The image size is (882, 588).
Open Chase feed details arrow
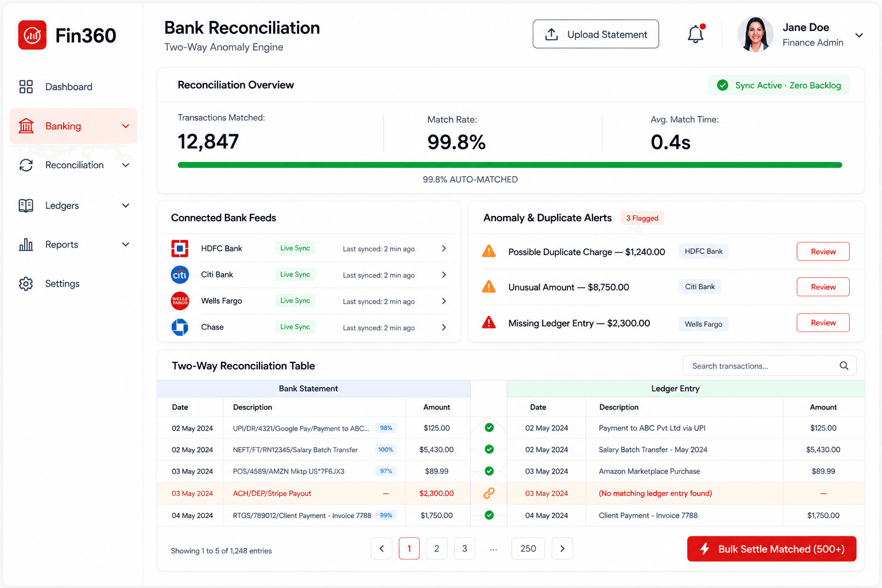coord(444,327)
